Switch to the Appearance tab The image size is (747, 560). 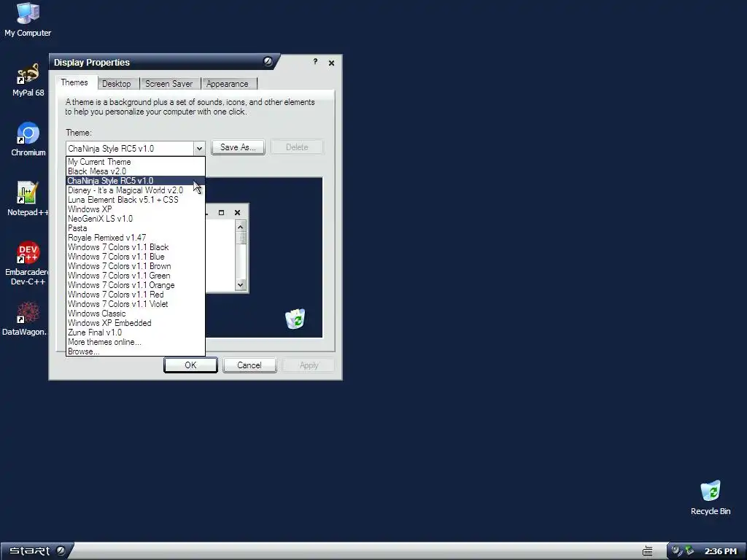point(228,84)
